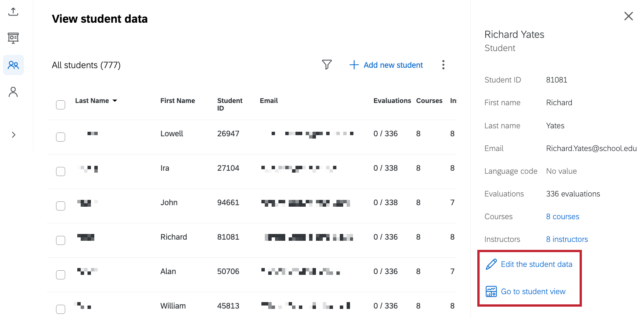Toggle the select-all checkbox in table header
This screenshot has width=644, height=318.
click(61, 105)
